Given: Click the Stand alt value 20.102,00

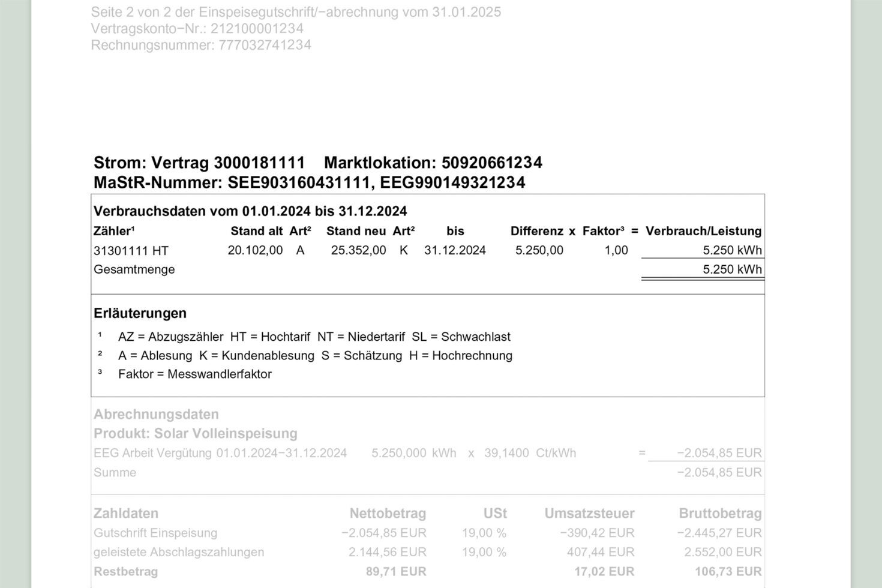Looking at the screenshot, I should coord(255,250).
